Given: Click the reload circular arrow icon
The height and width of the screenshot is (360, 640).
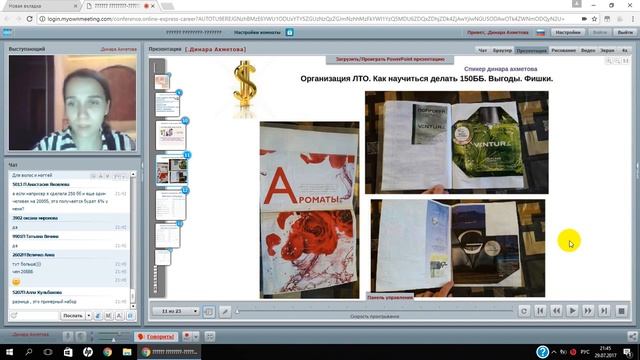Looking at the screenshot, I should 524,311.
